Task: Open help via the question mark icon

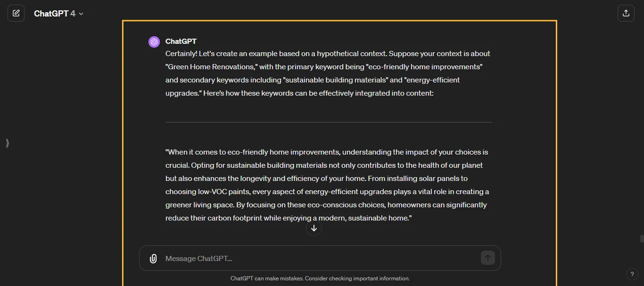Action: point(632,274)
